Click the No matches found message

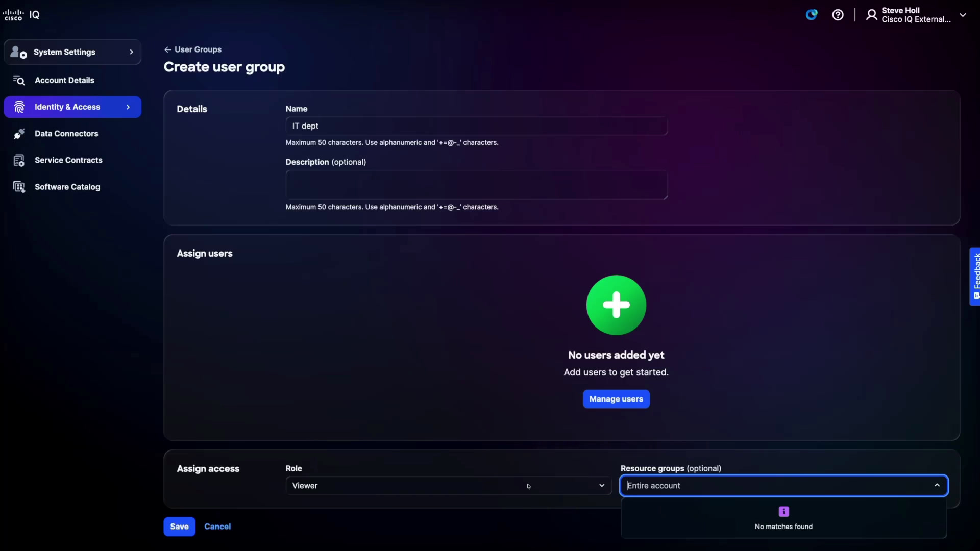pos(783,527)
